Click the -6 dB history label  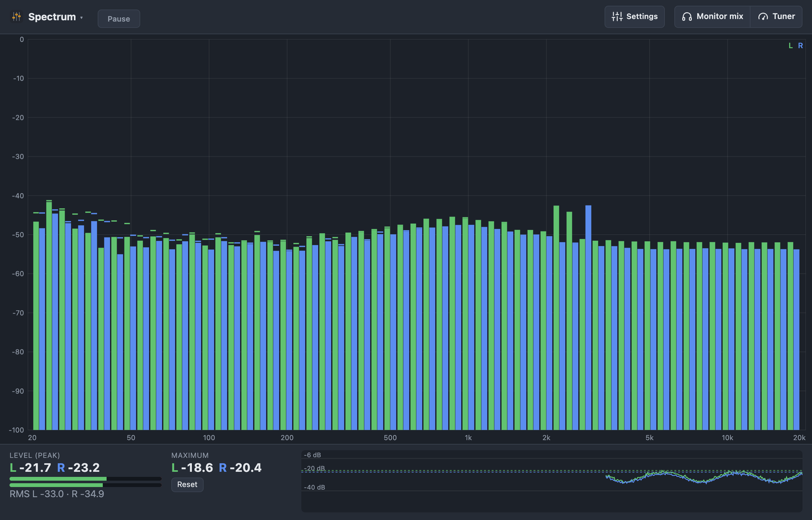(x=313, y=455)
